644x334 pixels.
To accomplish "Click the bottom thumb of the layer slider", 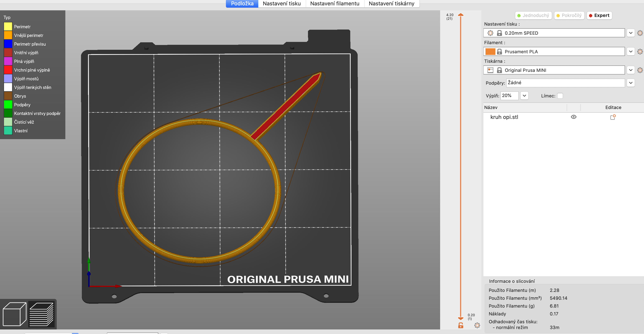I will coord(461,318).
